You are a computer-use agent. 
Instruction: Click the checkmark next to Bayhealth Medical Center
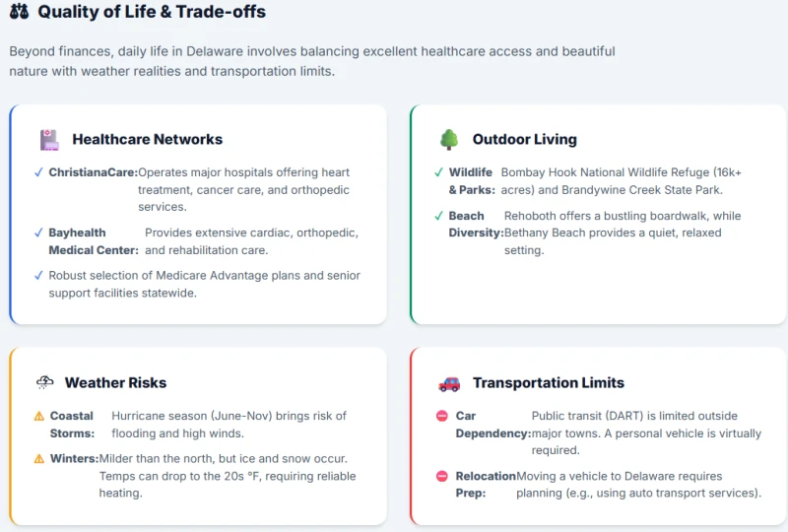pos(38,233)
